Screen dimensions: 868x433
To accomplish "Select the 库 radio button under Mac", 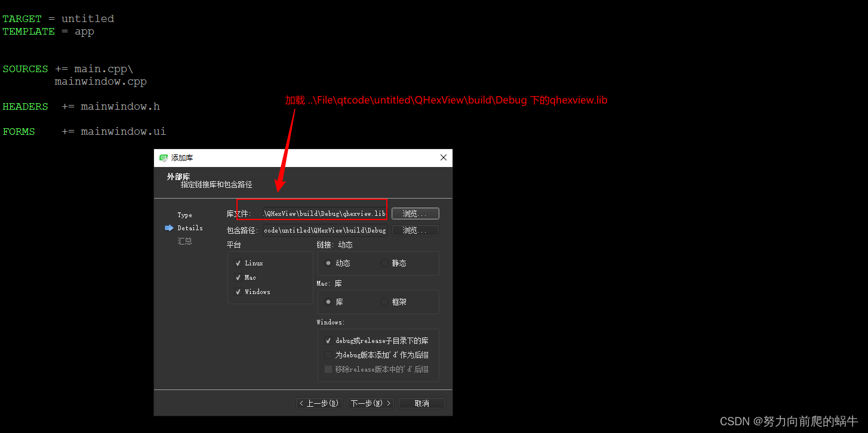I will [328, 302].
